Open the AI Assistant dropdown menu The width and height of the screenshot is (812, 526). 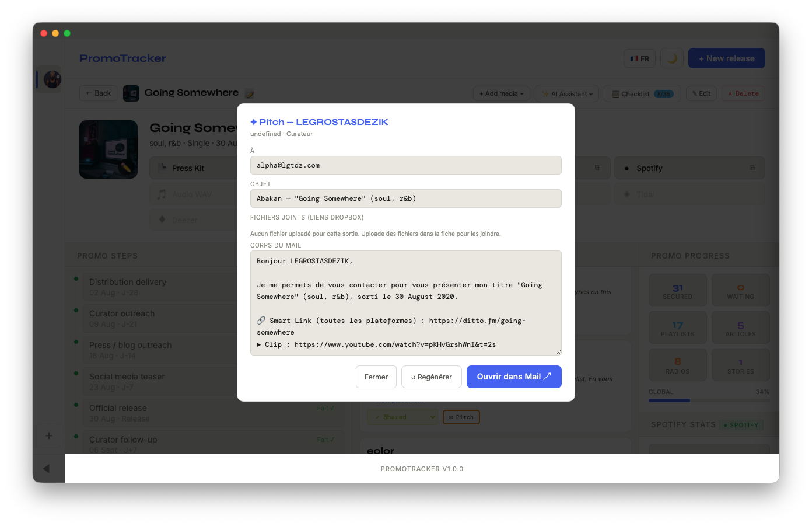pyautogui.click(x=567, y=94)
